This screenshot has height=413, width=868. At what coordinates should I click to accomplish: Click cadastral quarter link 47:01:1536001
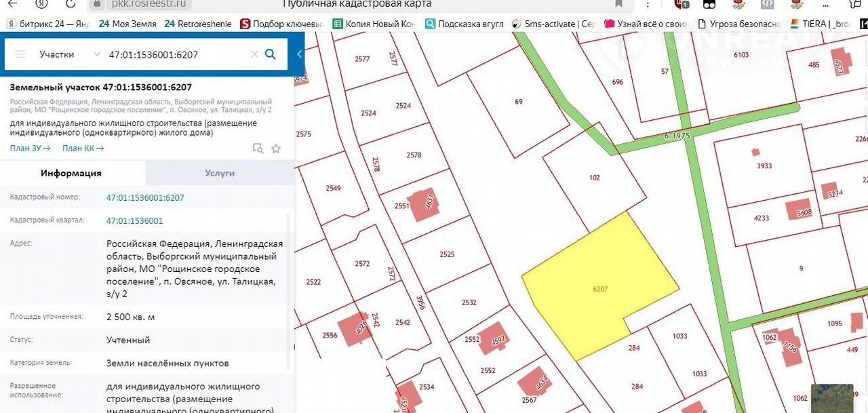134,220
